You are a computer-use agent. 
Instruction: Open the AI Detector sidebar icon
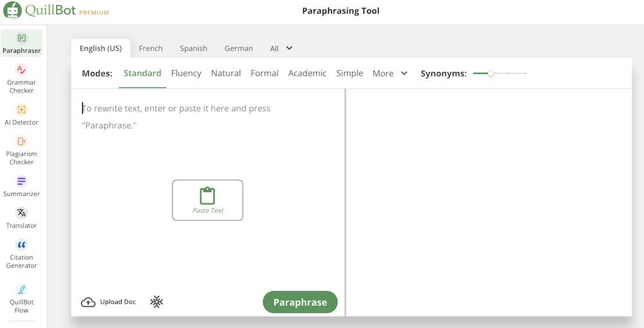pyautogui.click(x=22, y=110)
